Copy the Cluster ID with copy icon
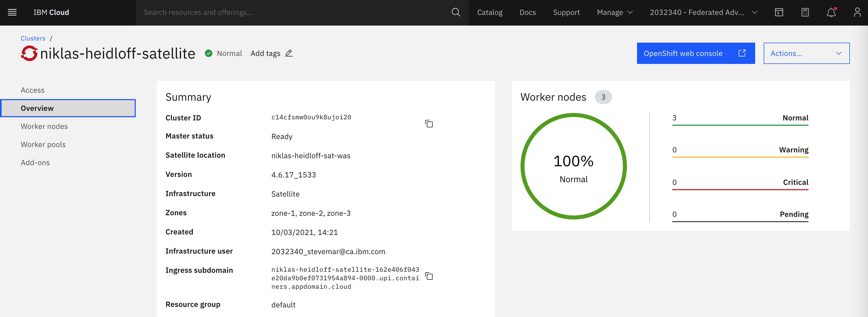 point(429,124)
